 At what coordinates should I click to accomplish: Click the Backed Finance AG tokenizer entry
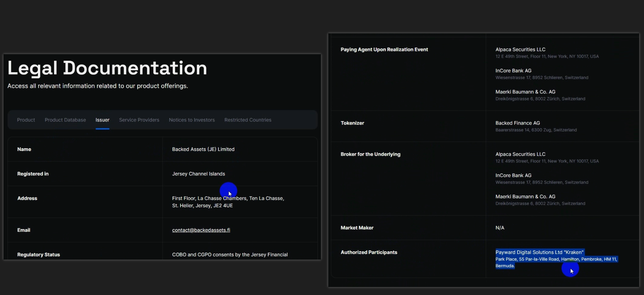point(518,123)
